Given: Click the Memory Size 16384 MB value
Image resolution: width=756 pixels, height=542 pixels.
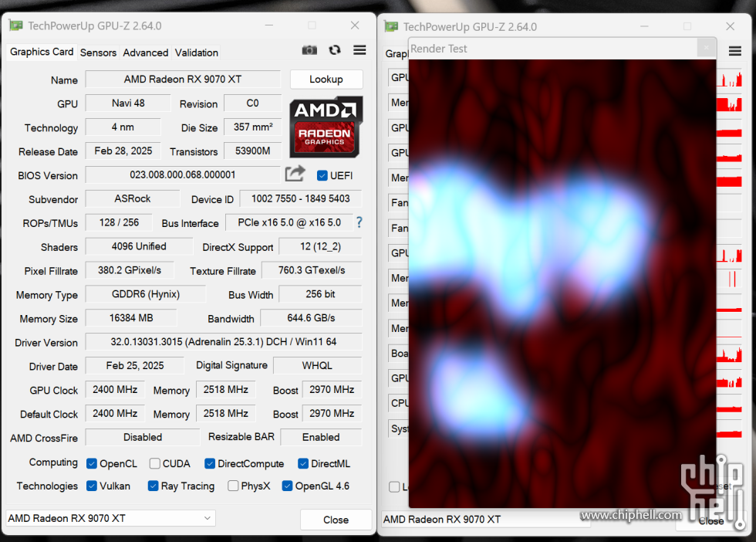Looking at the screenshot, I should (131, 318).
